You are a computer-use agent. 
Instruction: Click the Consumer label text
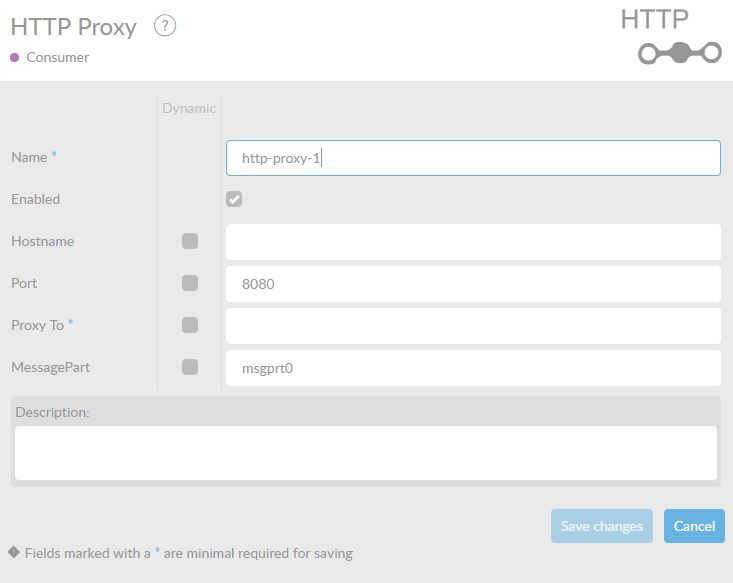[x=57, y=58]
